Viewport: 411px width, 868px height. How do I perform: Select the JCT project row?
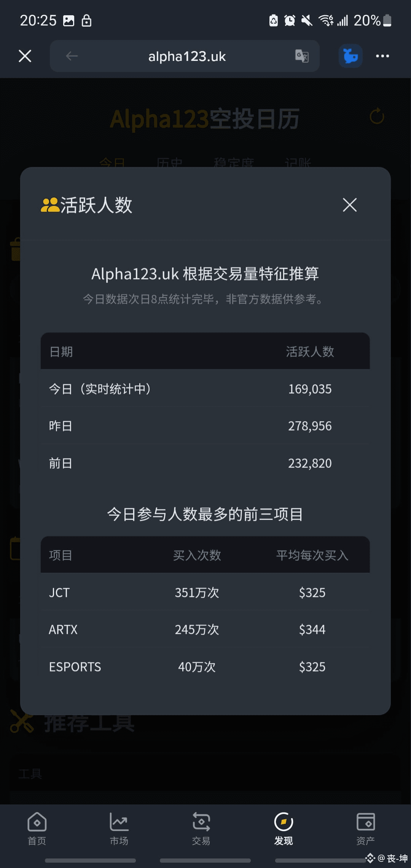click(x=205, y=592)
